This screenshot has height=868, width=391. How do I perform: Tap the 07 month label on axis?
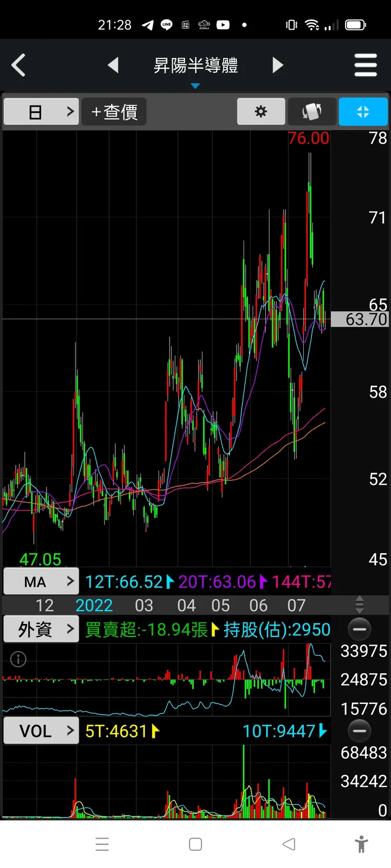(296, 605)
